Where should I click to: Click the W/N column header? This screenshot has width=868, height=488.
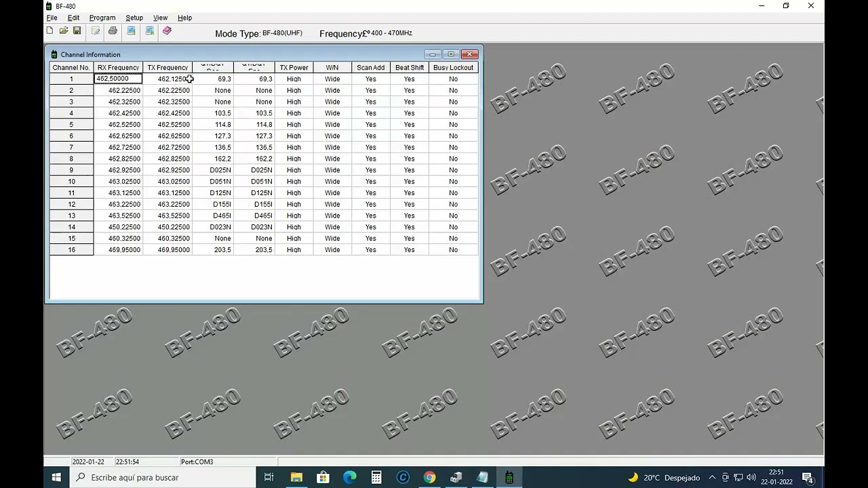(x=332, y=68)
